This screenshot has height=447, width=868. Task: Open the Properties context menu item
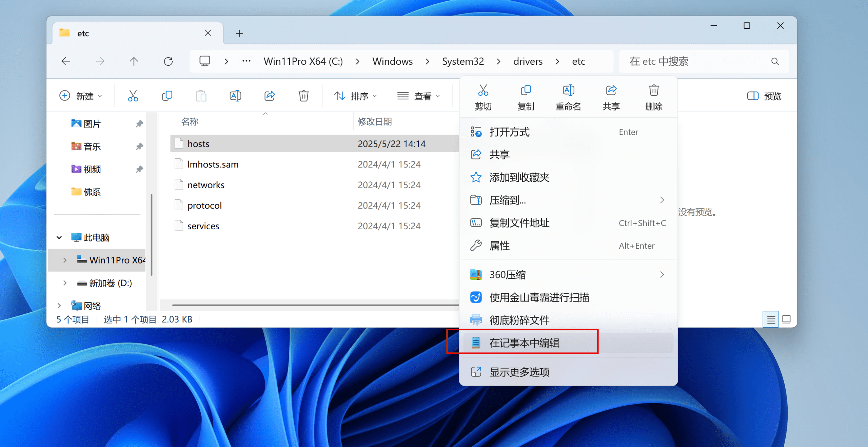click(x=499, y=246)
